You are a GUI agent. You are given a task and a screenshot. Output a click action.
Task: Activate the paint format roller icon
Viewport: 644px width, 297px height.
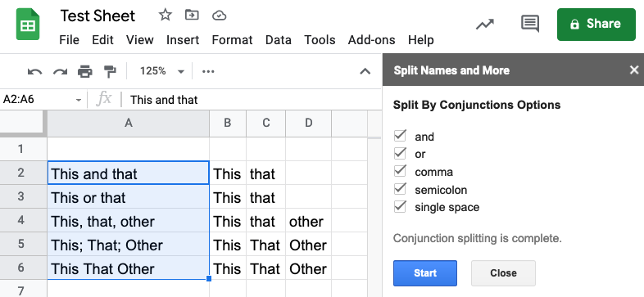pos(110,71)
